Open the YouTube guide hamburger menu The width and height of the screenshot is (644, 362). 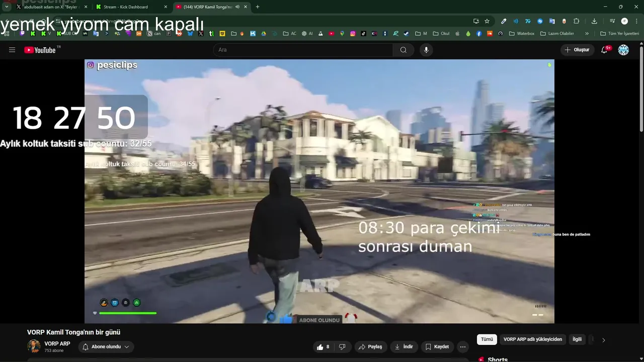tap(12, 50)
